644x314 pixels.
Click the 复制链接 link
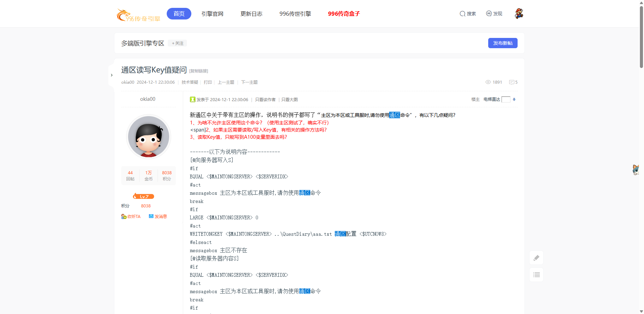pos(198,71)
